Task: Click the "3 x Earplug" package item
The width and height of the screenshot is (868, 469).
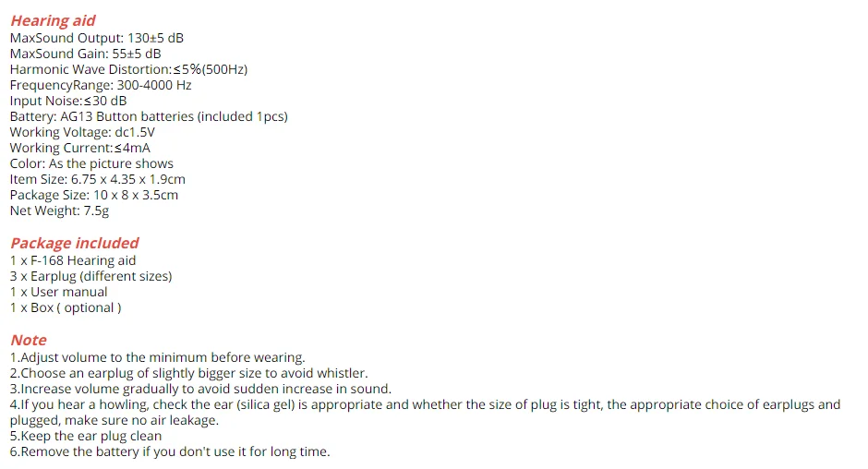Action: 90,276
